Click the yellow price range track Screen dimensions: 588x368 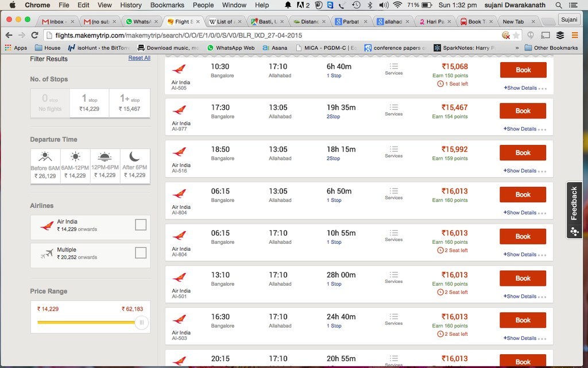tap(86, 322)
